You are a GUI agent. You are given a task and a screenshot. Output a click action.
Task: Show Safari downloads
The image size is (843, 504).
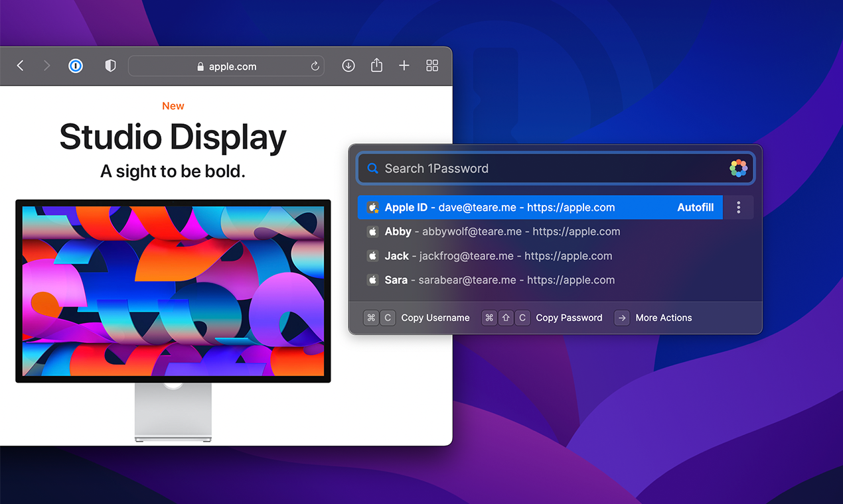[348, 66]
